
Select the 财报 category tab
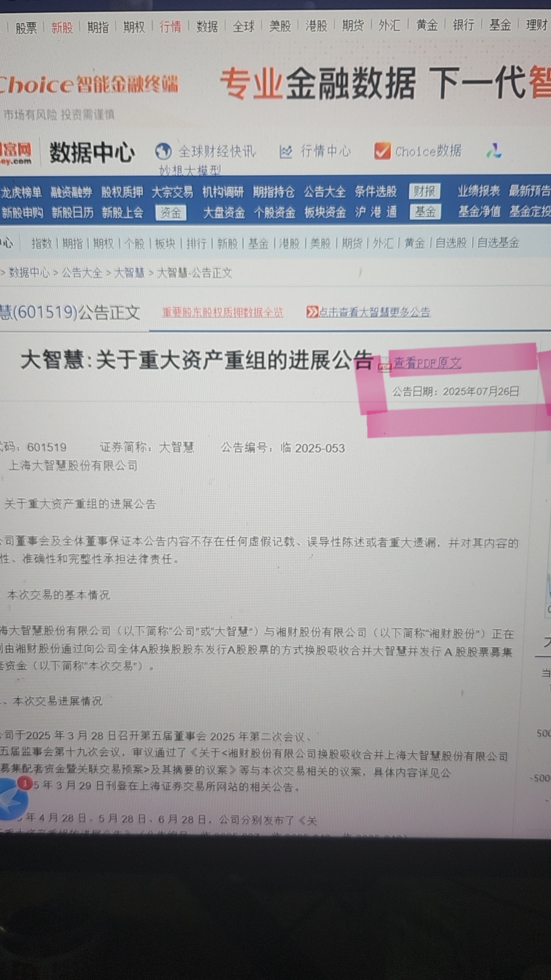(424, 191)
